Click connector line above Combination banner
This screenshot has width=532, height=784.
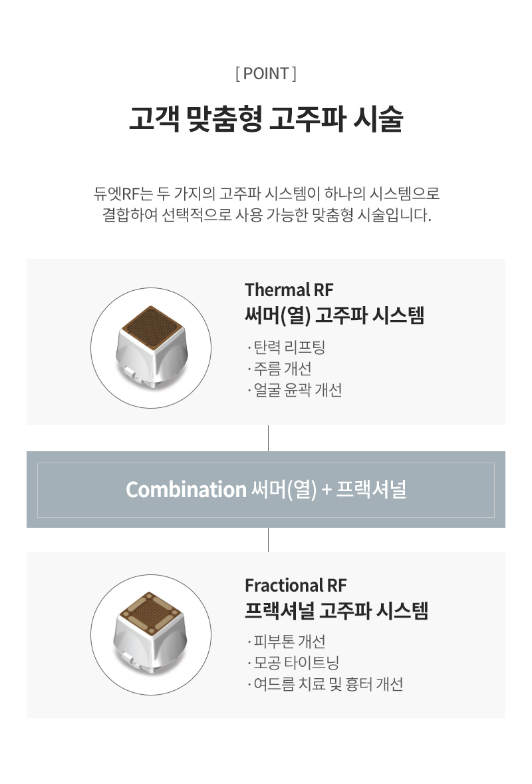coord(268,438)
